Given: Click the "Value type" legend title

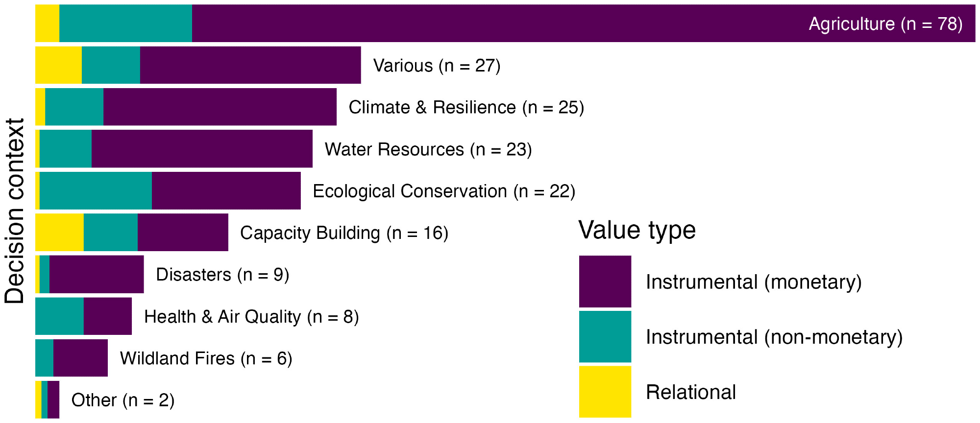Looking at the screenshot, I should pos(637,230).
